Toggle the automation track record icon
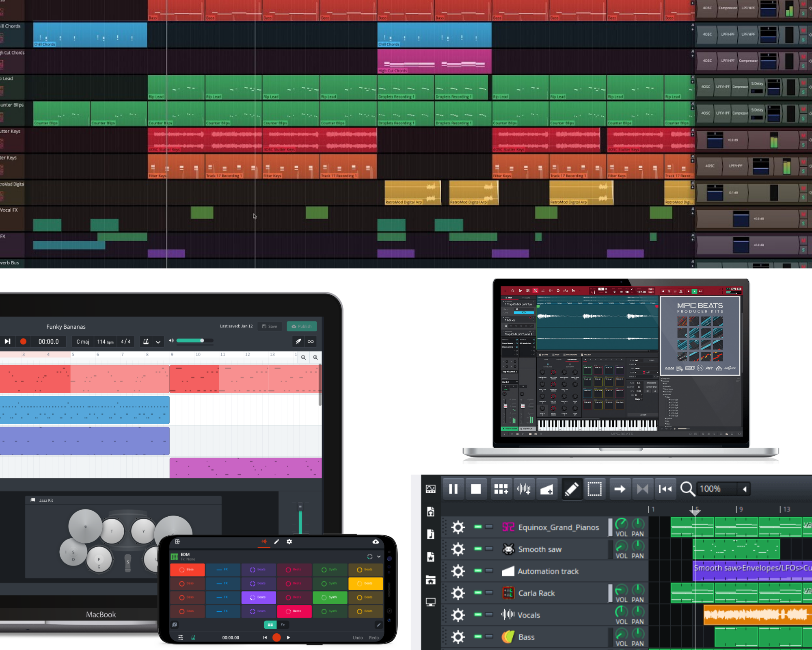This screenshot has height=650, width=812. tap(489, 571)
